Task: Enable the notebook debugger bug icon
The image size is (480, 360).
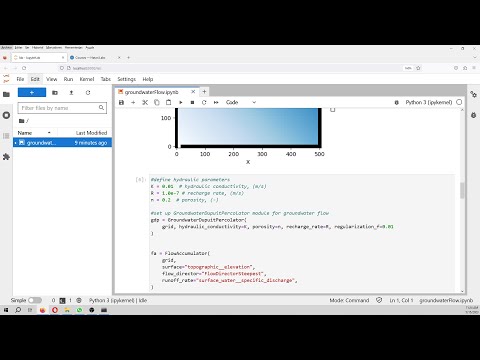Action: [x=397, y=102]
